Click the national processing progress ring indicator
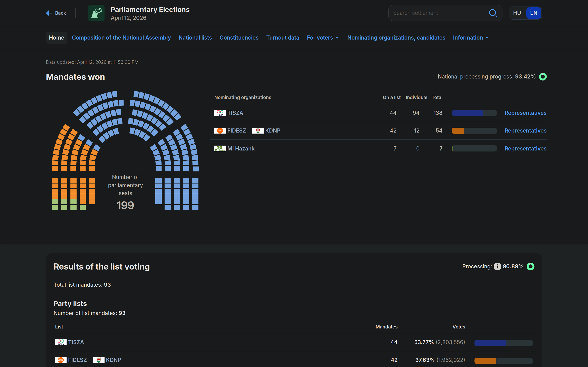The width and height of the screenshot is (588, 367). point(542,77)
